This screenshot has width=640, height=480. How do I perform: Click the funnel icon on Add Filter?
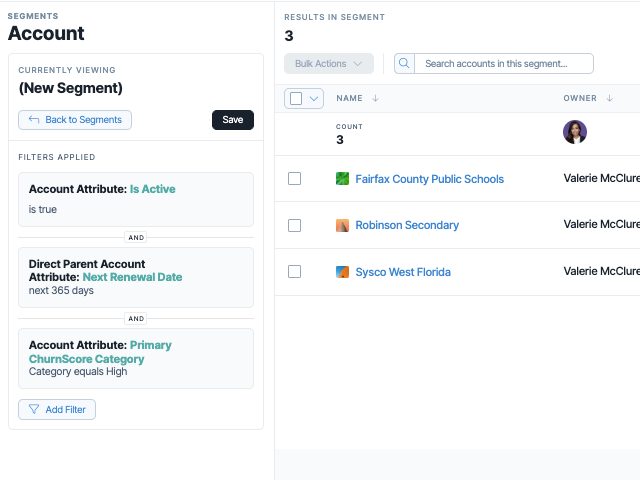click(34, 409)
